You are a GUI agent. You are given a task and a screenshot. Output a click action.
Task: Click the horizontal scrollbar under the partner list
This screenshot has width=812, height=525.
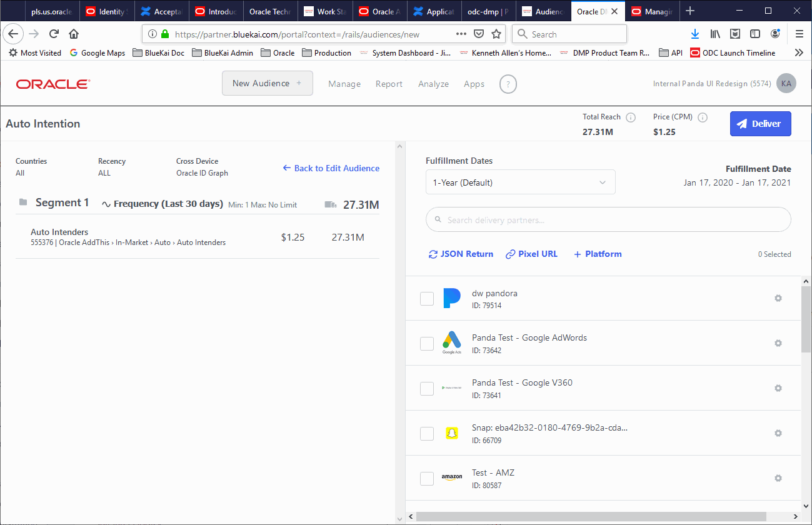[x=591, y=517]
